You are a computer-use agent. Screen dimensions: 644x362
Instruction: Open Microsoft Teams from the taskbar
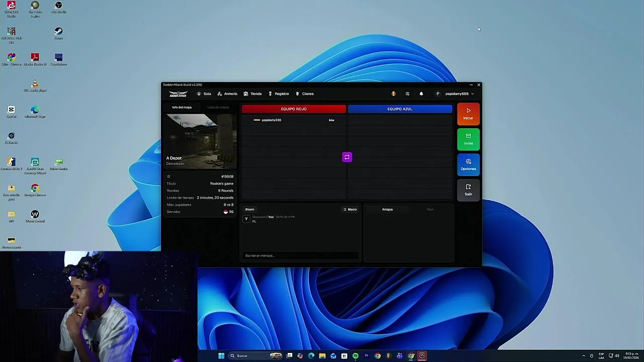[399, 355]
